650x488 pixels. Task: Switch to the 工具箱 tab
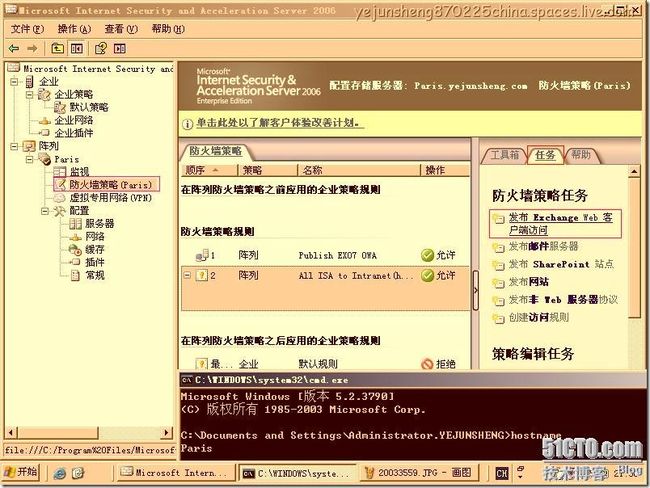(504, 155)
